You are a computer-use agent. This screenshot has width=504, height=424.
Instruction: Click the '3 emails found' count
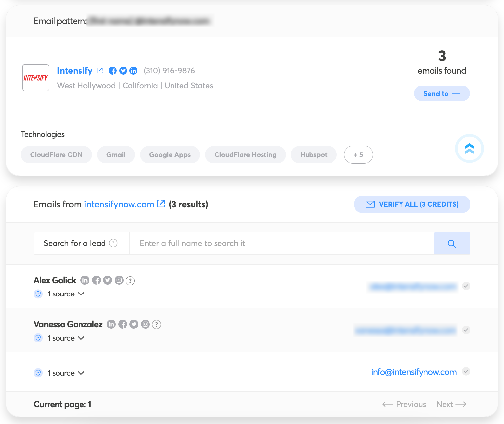(x=442, y=62)
